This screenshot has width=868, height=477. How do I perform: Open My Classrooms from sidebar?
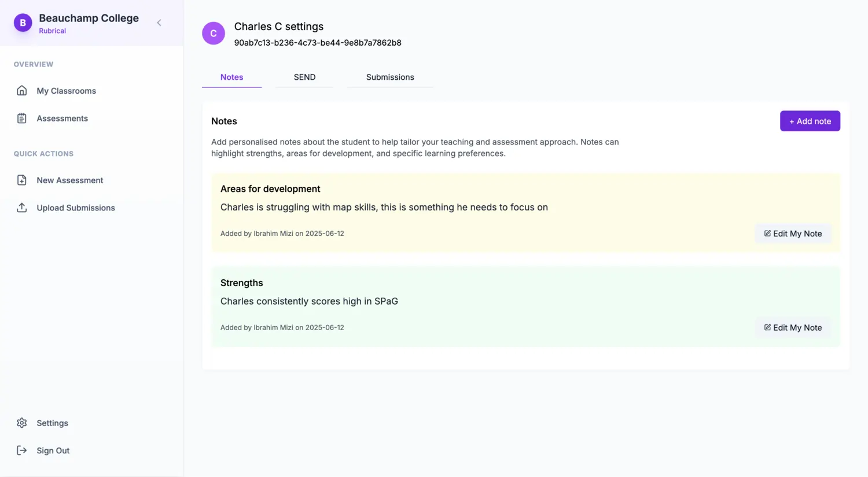[66, 91]
